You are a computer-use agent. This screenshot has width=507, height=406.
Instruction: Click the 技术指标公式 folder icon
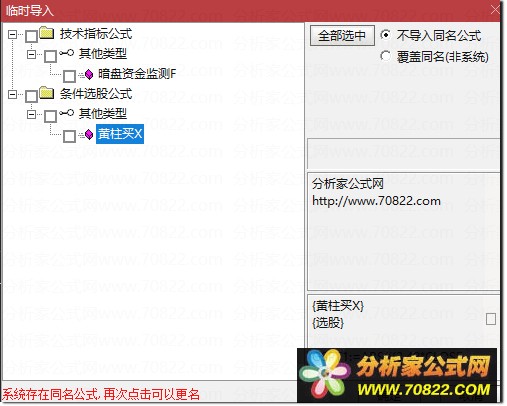[47, 33]
